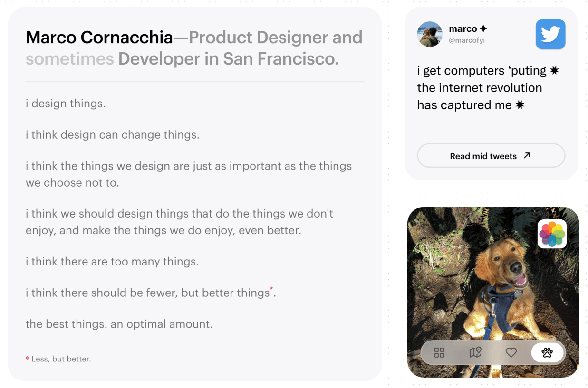Viewport: 588px width, 388px height.
Task: Click the burst star after 'puting
Action: click(554, 71)
